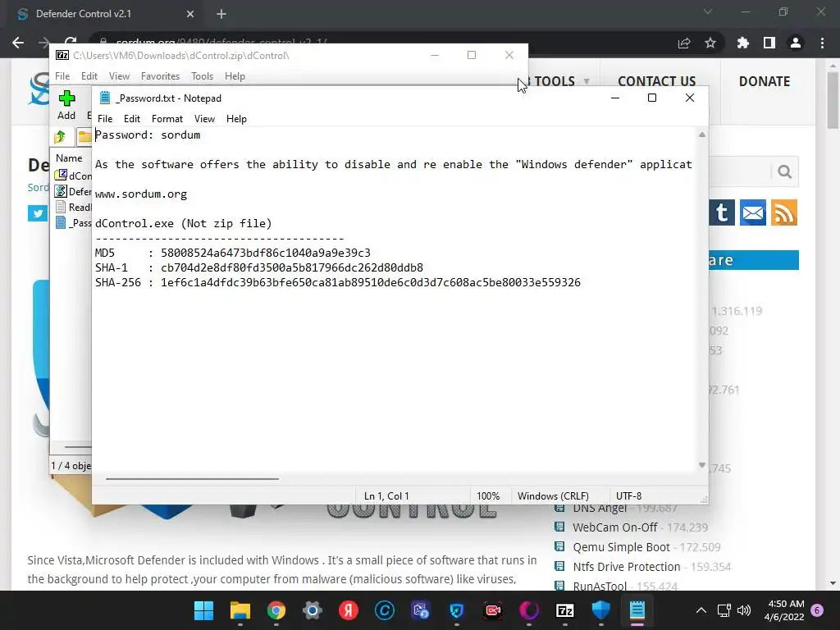
Task: Open 7-Zip Tools menu
Action: pyautogui.click(x=202, y=76)
